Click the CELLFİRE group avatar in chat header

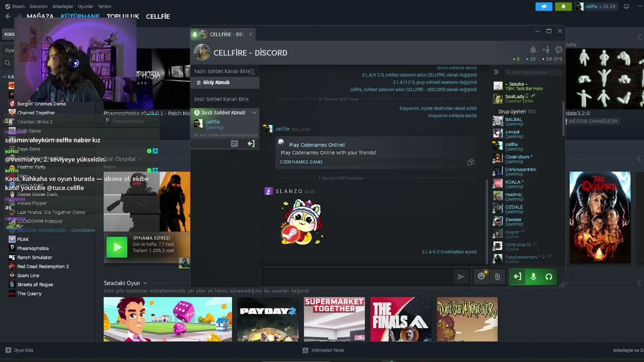click(x=202, y=52)
